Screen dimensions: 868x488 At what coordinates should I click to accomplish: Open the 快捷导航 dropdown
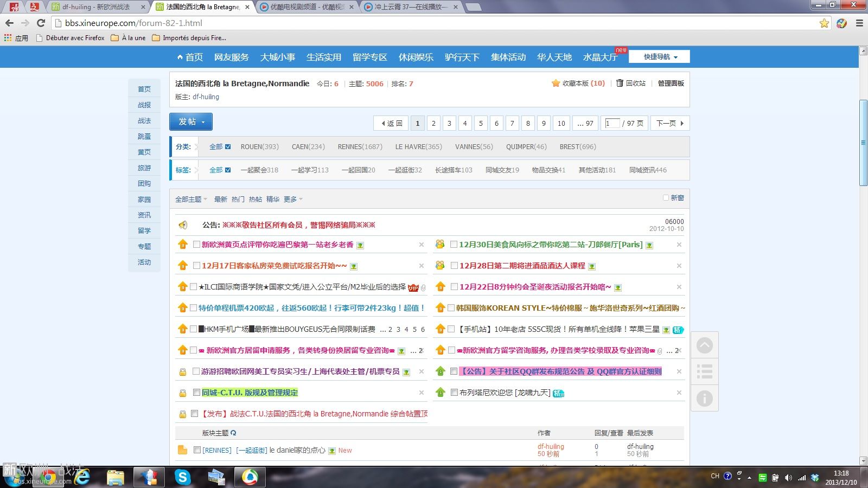coord(659,57)
